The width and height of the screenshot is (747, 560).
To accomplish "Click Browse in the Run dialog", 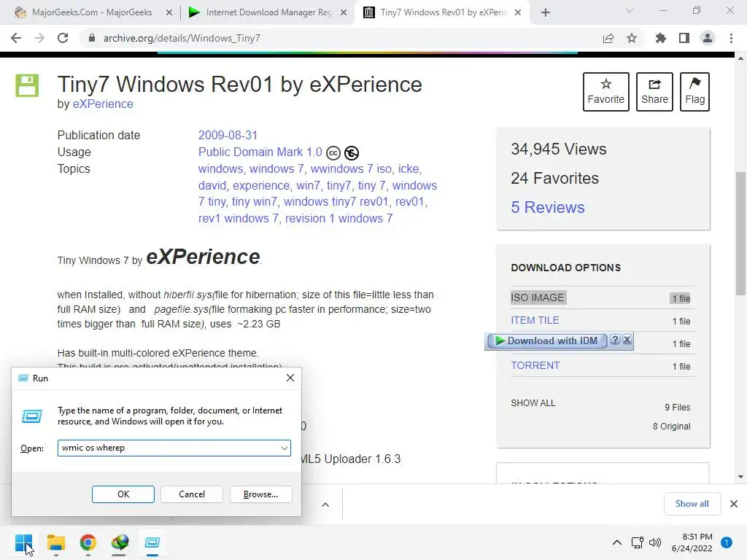I will tap(260, 494).
